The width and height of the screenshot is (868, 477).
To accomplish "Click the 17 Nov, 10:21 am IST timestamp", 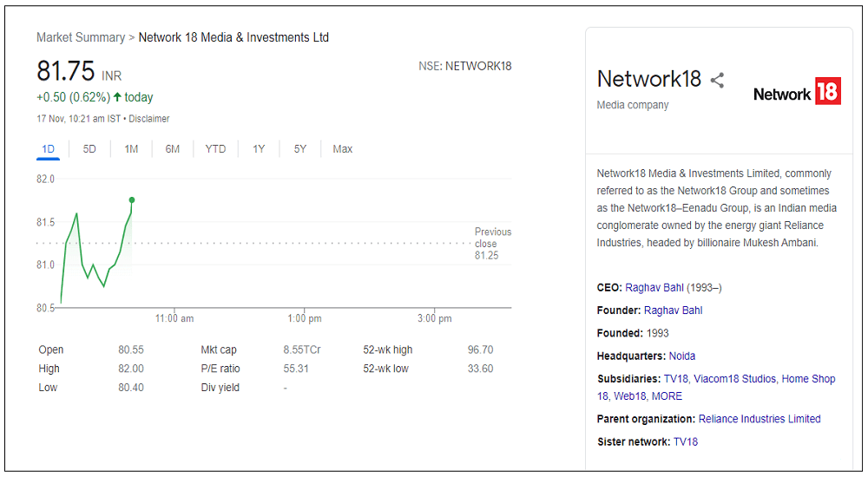I will pyautogui.click(x=79, y=119).
